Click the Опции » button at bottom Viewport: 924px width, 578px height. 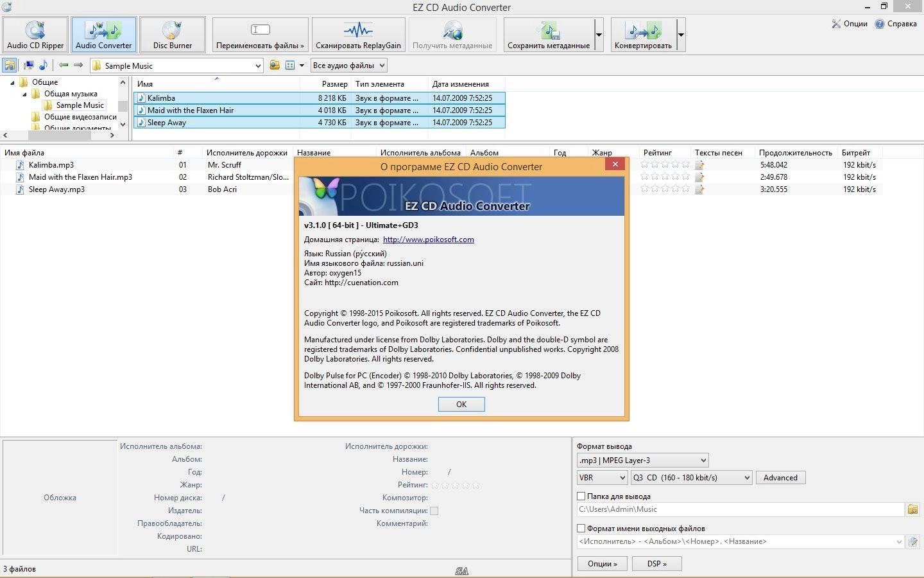click(x=602, y=564)
